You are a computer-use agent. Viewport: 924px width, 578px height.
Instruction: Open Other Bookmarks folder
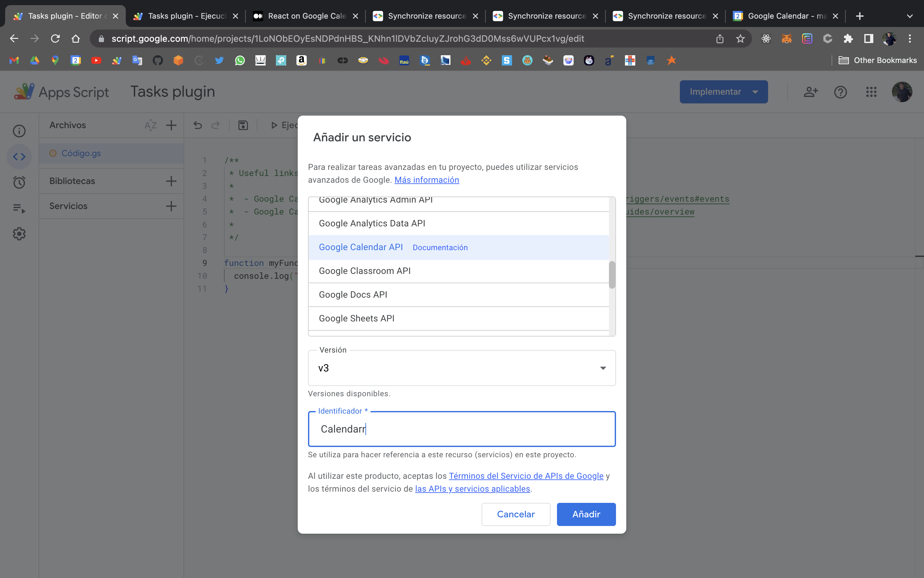(877, 60)
